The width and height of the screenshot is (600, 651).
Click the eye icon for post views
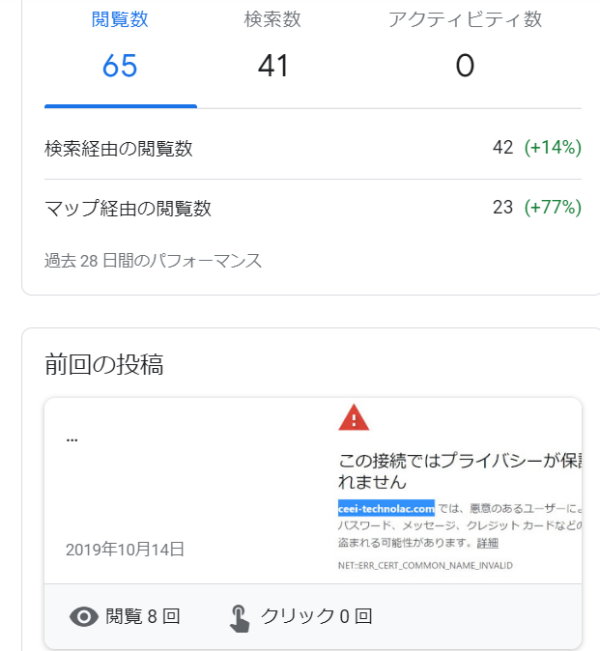point(84,617)
